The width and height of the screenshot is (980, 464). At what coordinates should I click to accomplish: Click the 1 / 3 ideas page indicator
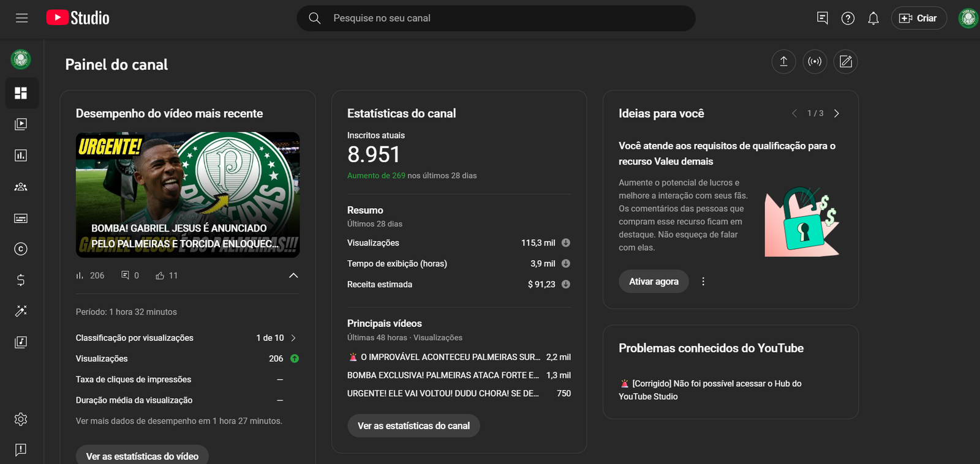pyautogui.click(x=815, y=113)
